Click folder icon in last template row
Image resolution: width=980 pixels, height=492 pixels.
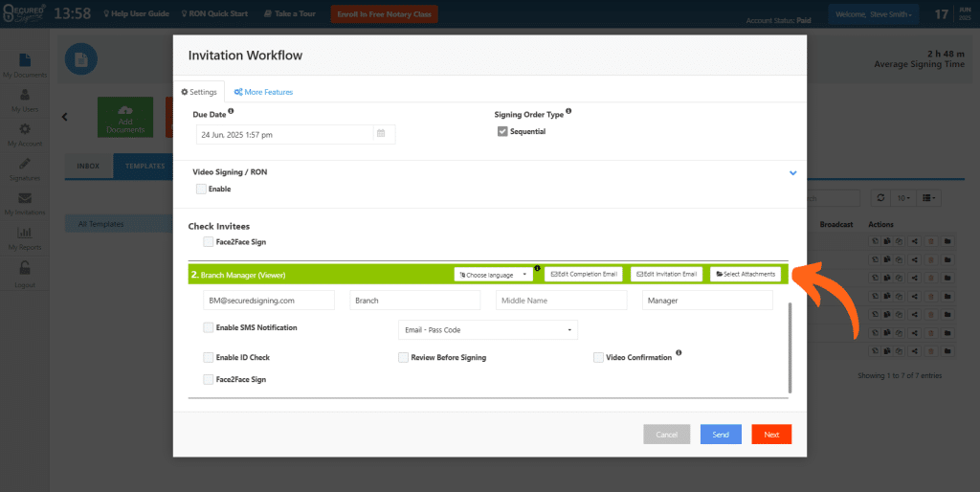(x=947, y=351)
